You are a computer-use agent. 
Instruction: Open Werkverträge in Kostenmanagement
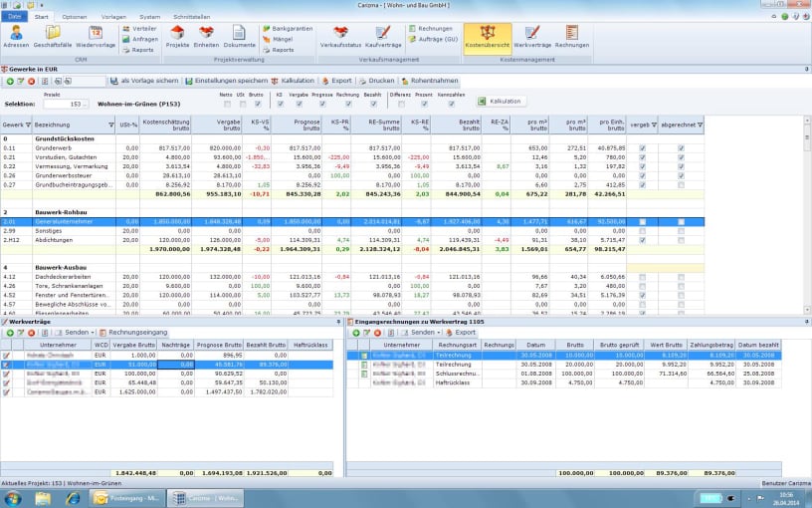pyautogui.click(x=532, y=36)
